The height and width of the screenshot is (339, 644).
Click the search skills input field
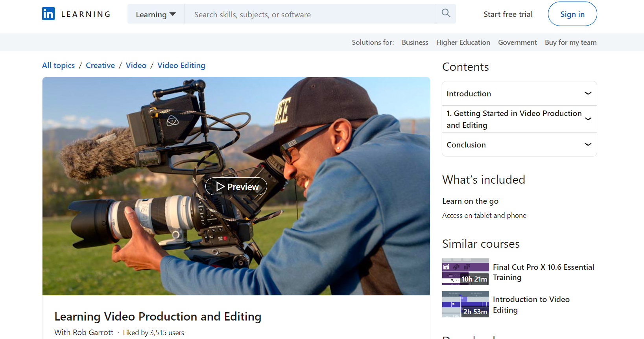point(310,14)
